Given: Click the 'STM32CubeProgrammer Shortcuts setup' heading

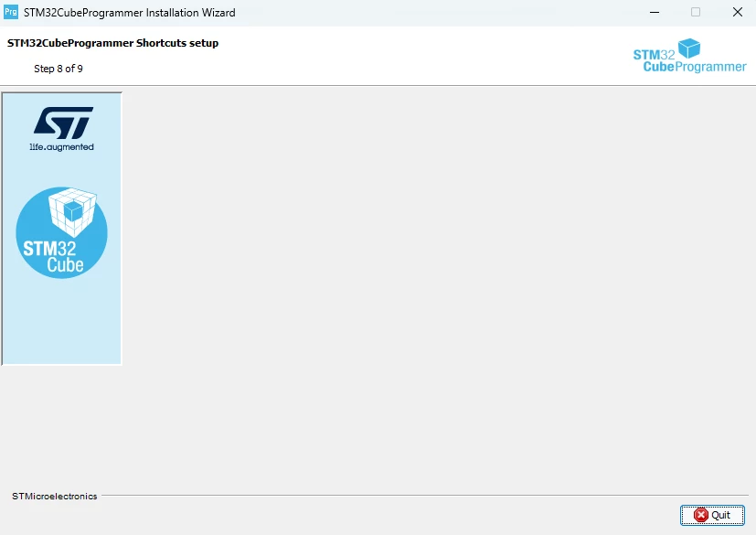Looking at the screenshot, I should [x=112, y=43].
